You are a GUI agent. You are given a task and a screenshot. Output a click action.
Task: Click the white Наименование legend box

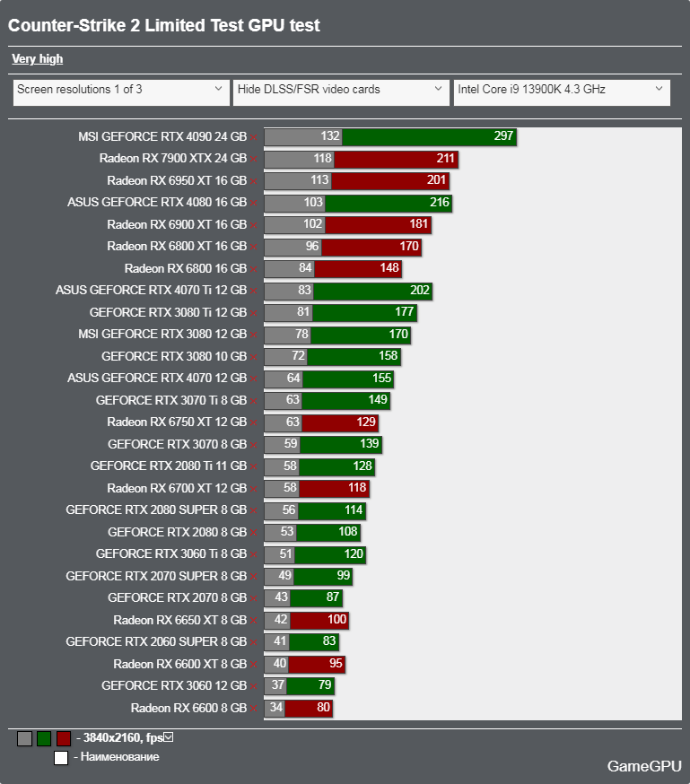click(x=61, y=758)
